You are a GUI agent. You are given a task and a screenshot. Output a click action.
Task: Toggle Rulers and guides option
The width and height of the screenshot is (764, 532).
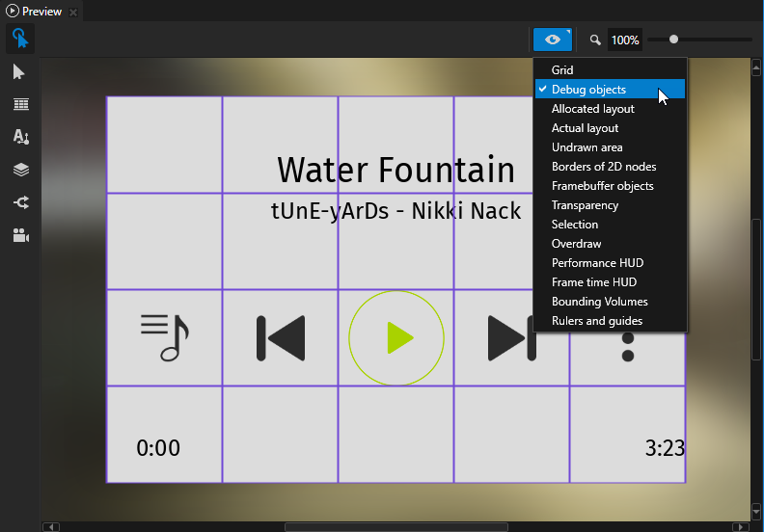(x=596, y=321)
